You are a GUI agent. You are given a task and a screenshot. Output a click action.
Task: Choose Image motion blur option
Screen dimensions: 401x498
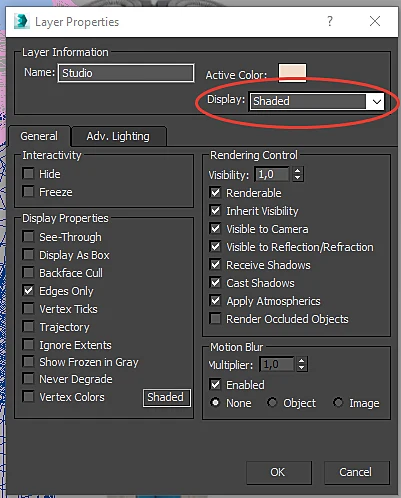pos(338,403)
